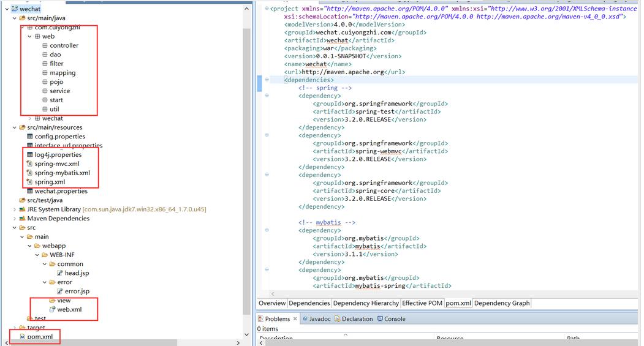
Task: Select the dao package icon
Action: [45, 55]
